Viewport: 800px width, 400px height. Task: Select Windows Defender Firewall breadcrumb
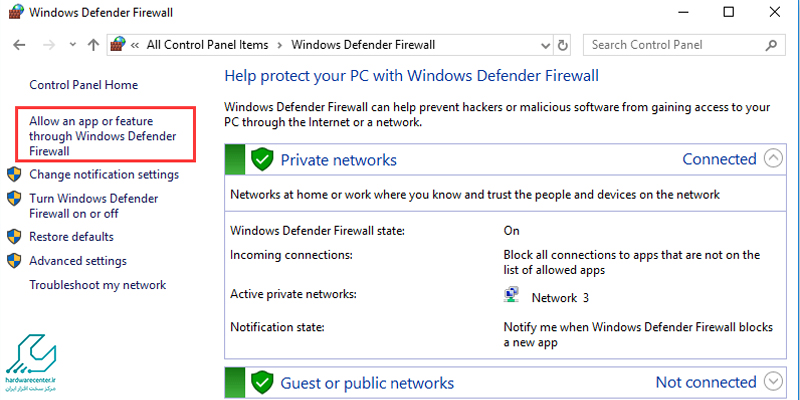pyautogui.click(x=363, y=45)
